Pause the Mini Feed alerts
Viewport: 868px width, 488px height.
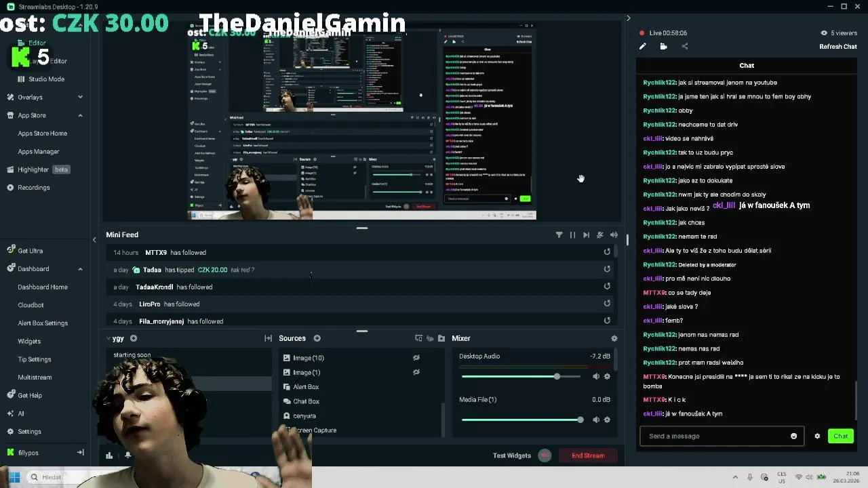pyautogui.click(x=572, y=235)
